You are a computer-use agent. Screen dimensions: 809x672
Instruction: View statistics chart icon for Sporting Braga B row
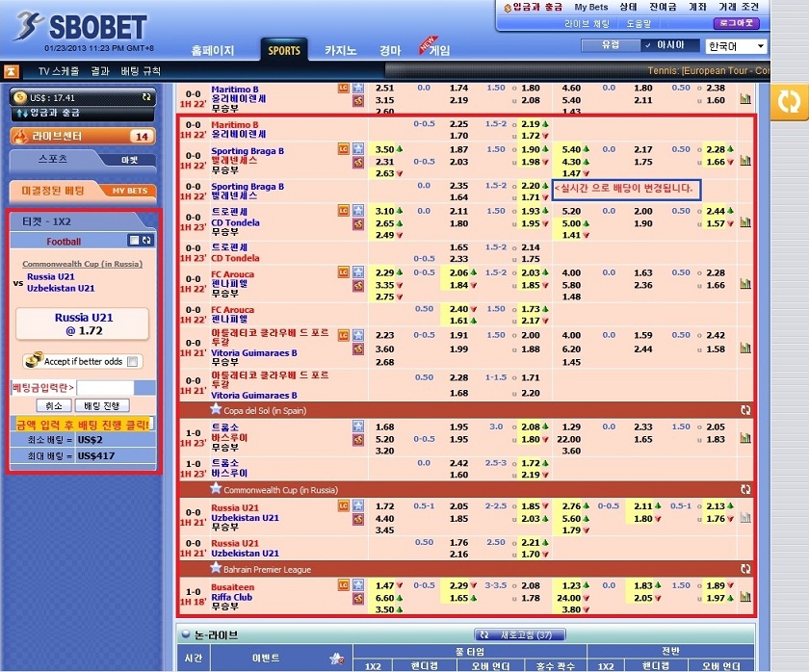745,161
